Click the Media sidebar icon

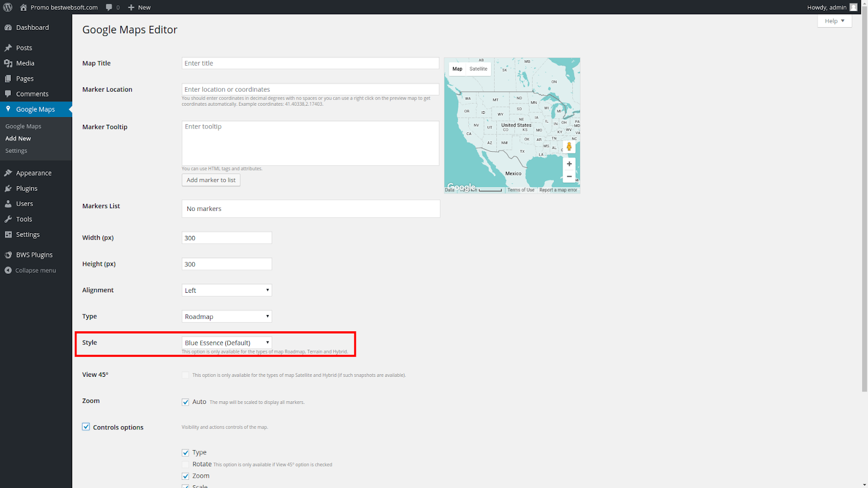(x=8, y=63)
